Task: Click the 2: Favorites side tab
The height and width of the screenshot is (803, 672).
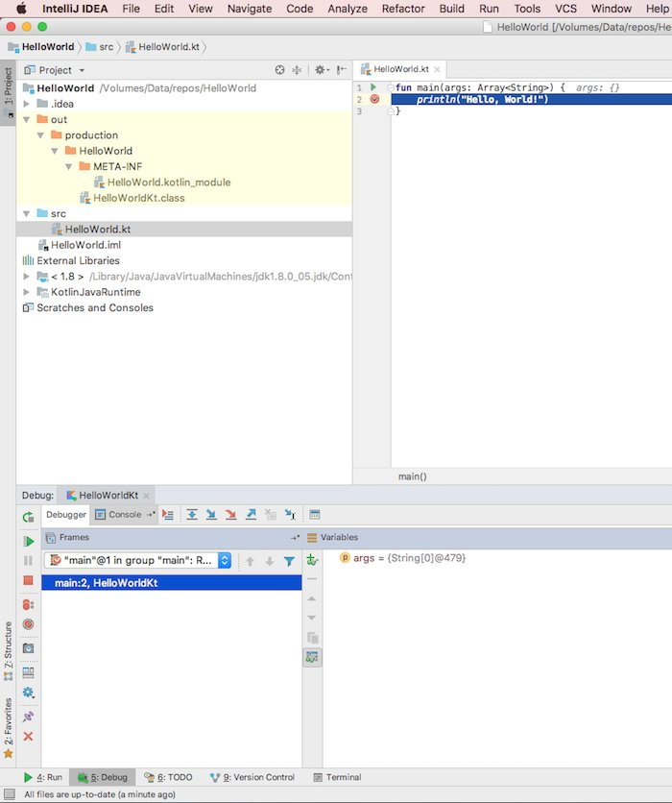Action: pos(8,728)
